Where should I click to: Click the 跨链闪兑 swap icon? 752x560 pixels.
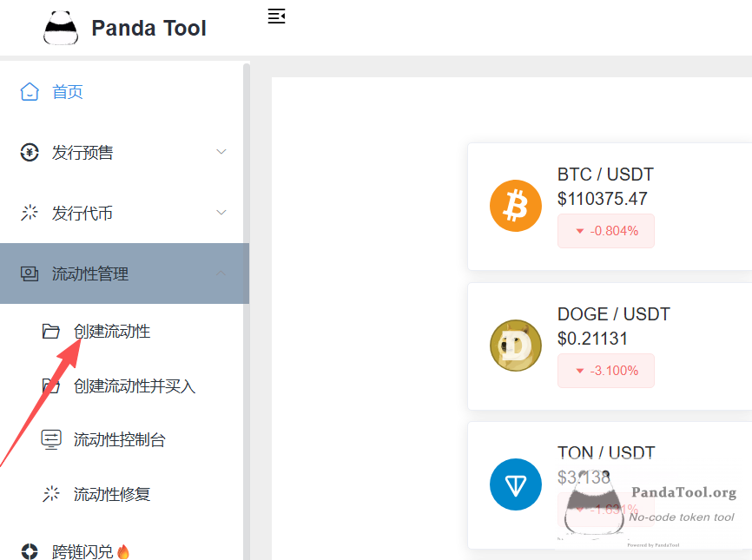point(30,551)
